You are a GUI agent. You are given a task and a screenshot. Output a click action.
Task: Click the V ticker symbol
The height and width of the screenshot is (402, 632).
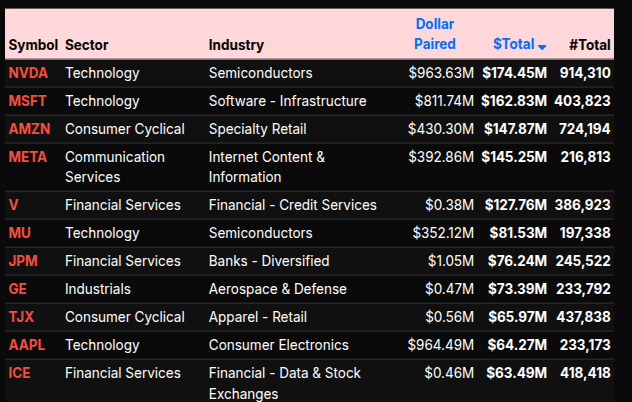14,205
